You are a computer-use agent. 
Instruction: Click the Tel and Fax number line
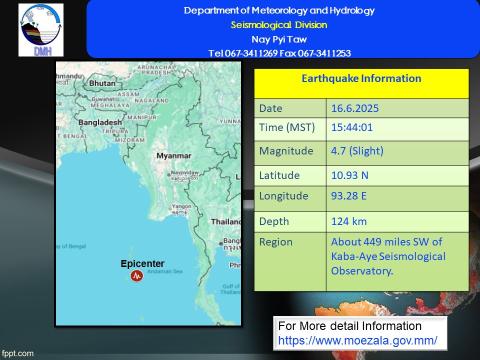tap(279, 53)
